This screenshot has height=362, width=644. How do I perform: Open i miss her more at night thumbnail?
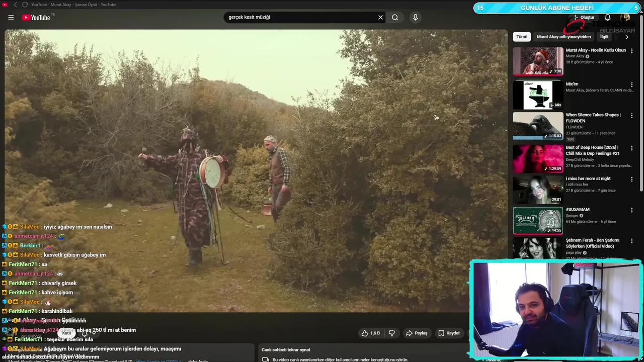538,189
